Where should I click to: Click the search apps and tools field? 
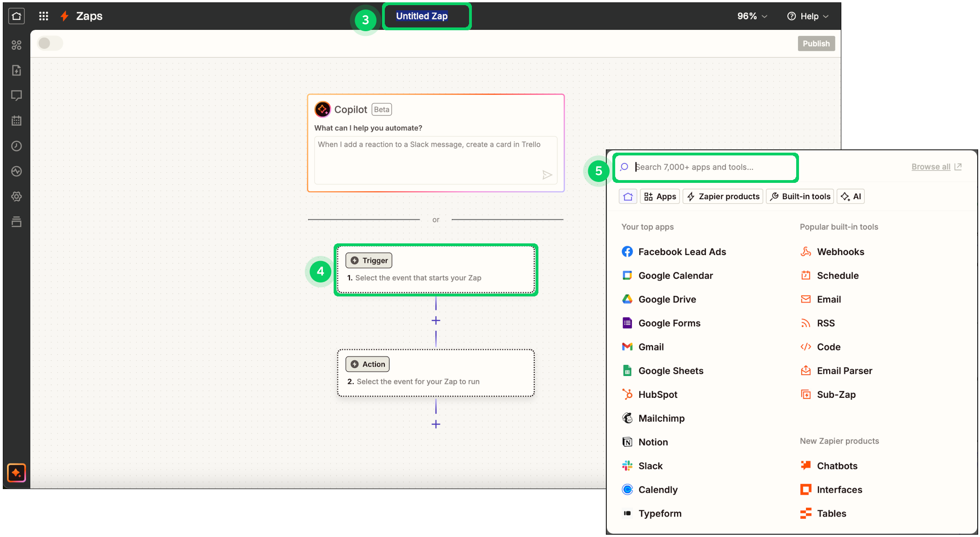pyautogui.click(x=705, y=167)
